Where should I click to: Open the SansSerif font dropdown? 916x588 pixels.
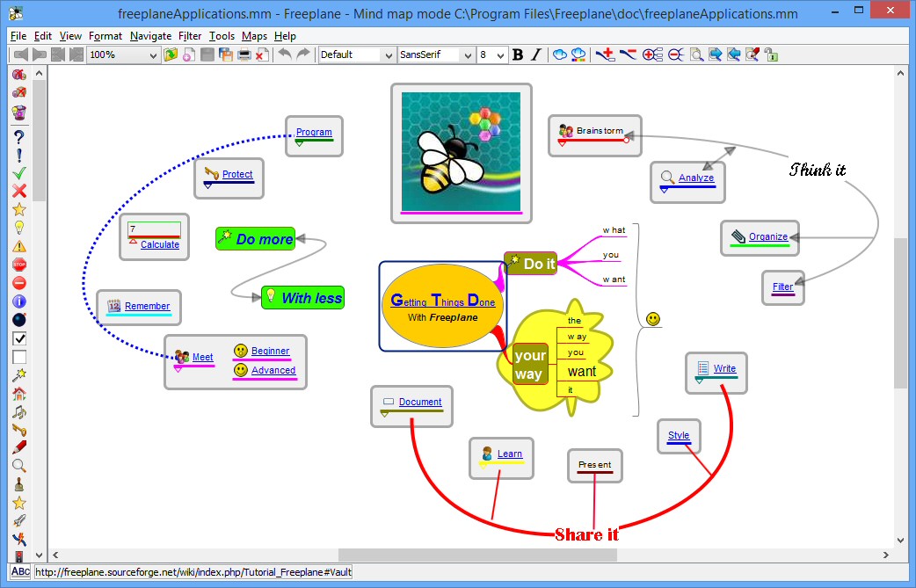(x=435, y=54)
